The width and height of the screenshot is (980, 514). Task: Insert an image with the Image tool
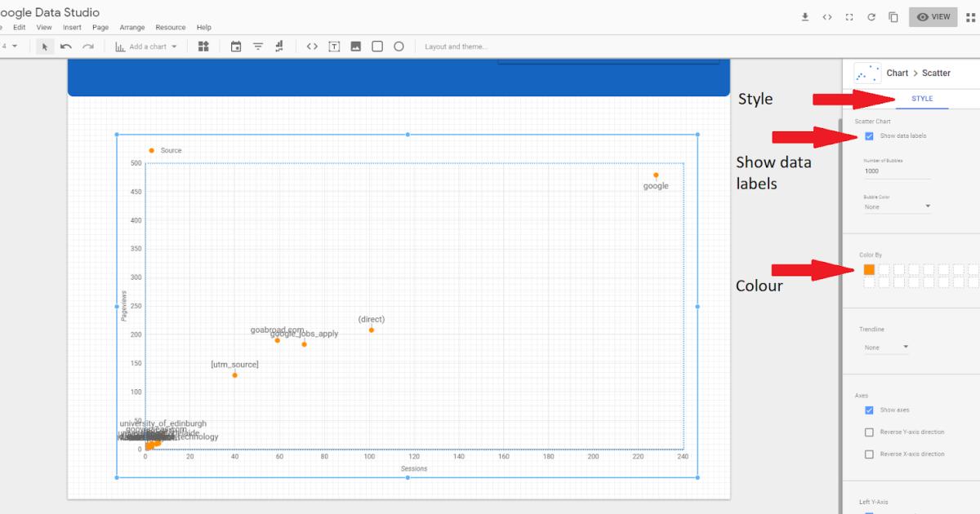pos(355,47)
